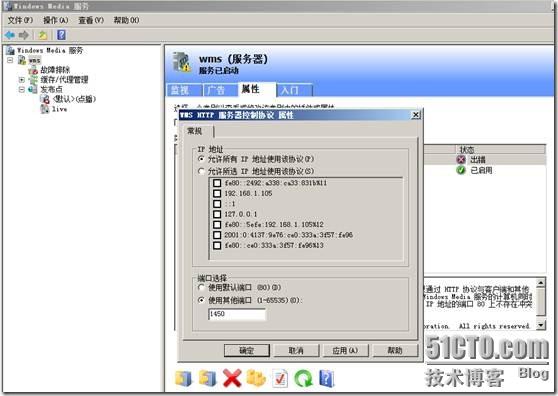This screenshot has width=558, height=396.
Task: Click the up-folder toolbar icon
Action: [x=43, y=35]
